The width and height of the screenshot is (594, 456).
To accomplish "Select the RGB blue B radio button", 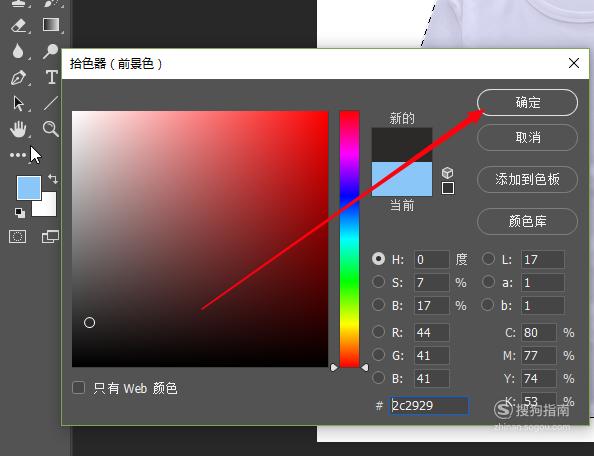I will point(378,378).
